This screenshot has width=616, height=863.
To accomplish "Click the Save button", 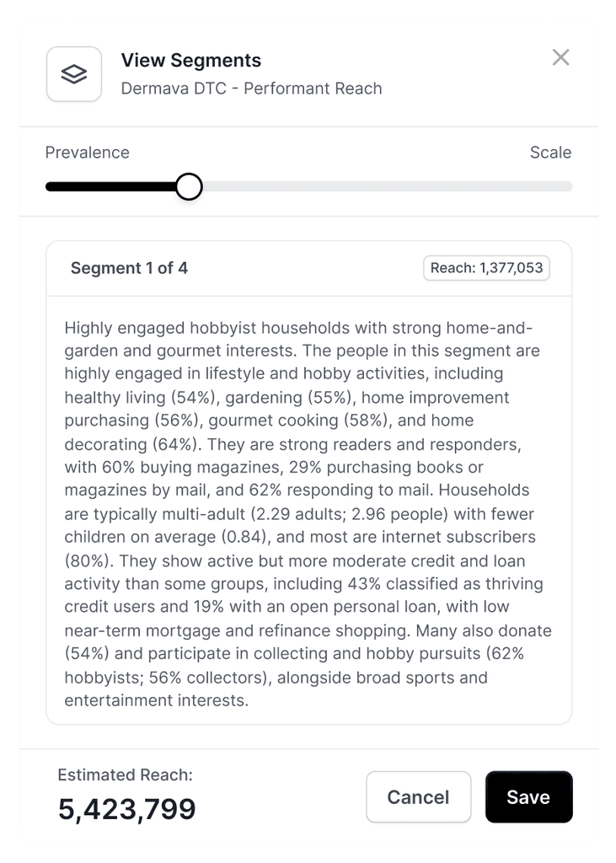I will click(x=528, y=796).
